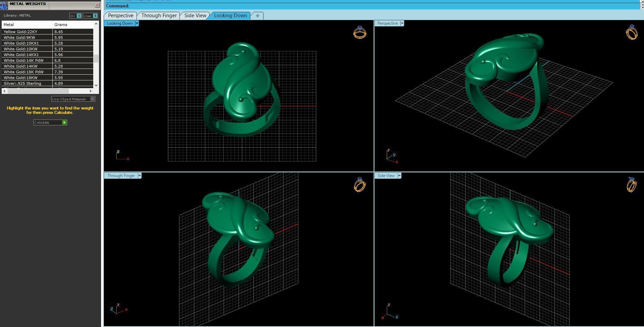Click the Perspective viewport title label
Screen dimensions: 644x327
(388, 23)
